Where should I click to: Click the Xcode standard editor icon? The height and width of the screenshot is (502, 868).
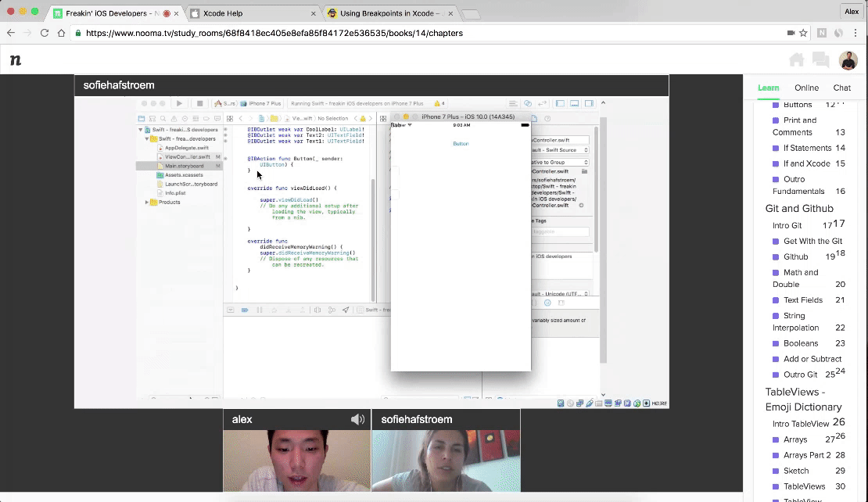pyautogui.click(x=513, y=103)
